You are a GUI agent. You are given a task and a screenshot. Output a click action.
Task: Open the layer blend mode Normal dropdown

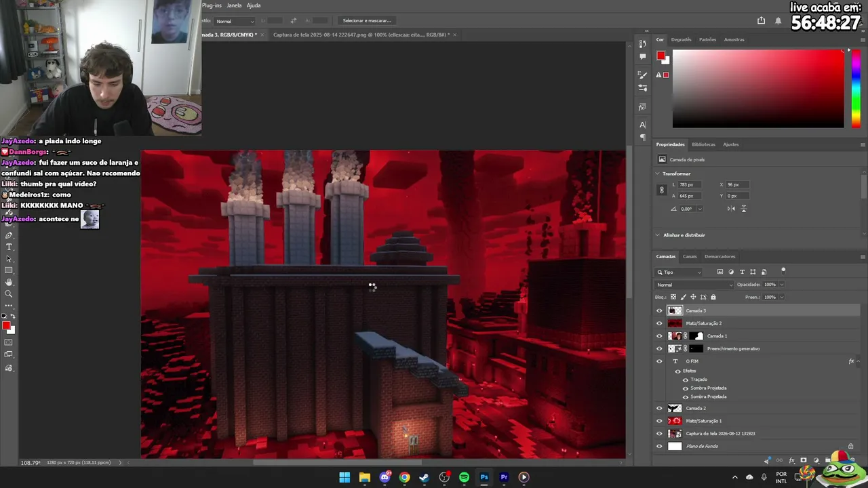tap(694, 285)
